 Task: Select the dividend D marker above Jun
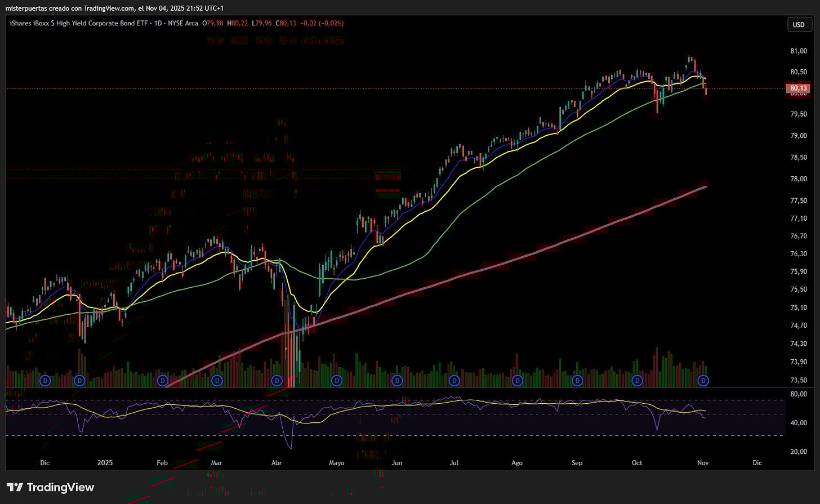point(397,381)
